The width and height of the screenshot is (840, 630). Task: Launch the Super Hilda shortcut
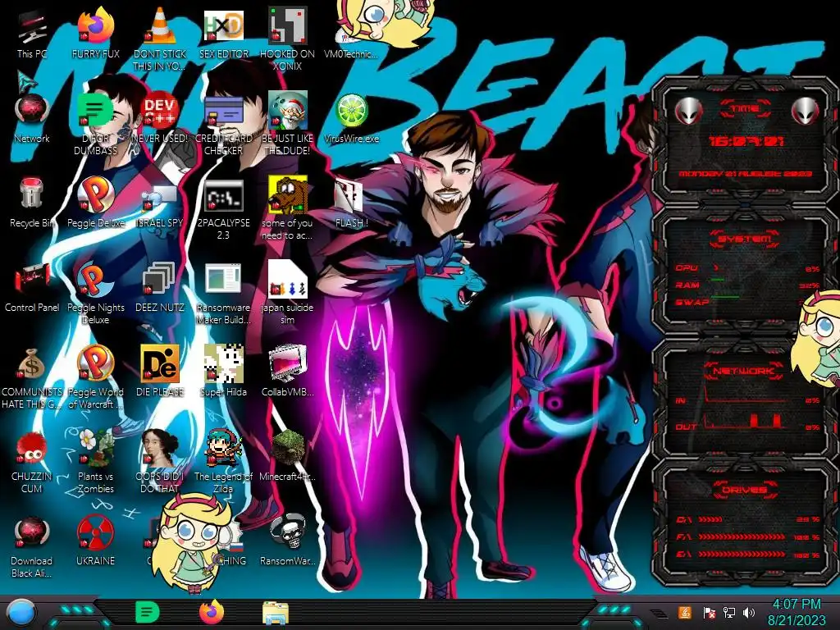click(x=223, y=372)
